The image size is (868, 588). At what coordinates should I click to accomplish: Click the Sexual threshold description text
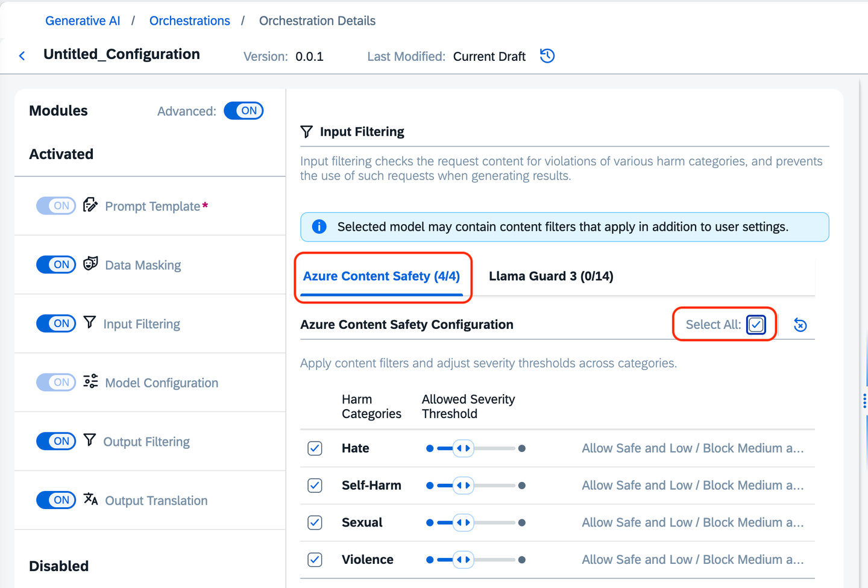pos(693,522)
